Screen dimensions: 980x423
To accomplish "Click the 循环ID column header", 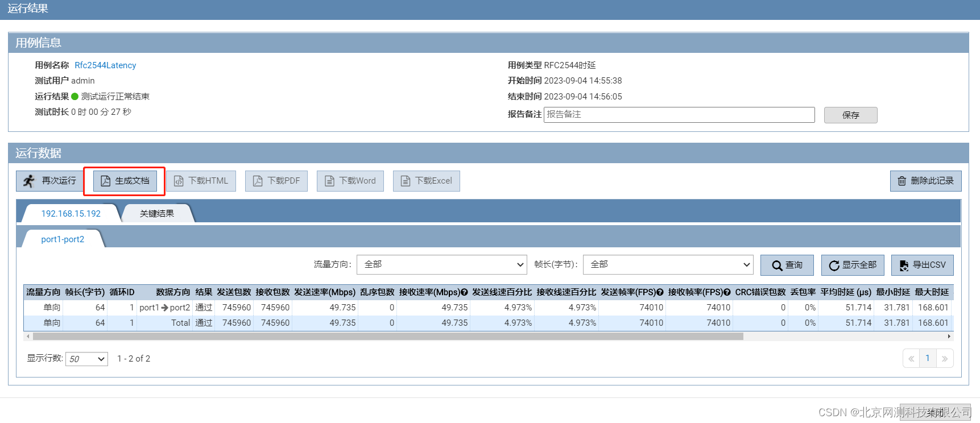I will pyautogui.click(x=122, y=292).
